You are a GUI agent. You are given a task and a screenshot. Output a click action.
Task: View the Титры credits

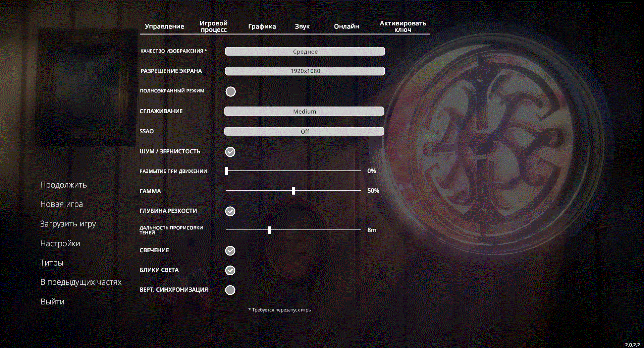tap(52, 263)
